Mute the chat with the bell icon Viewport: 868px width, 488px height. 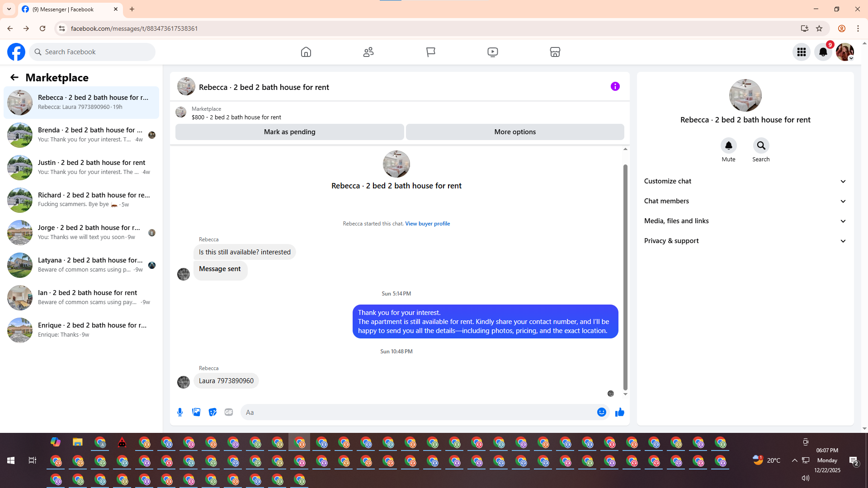pyautogui.click(x=728, y=145)
